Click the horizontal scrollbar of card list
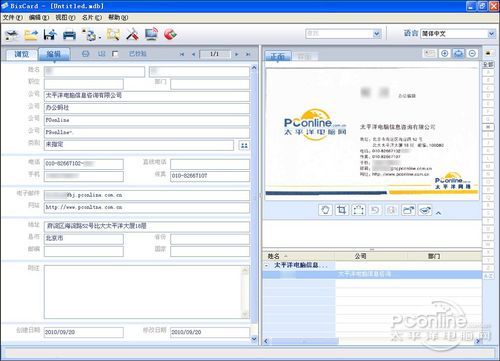Image resolution: width=500 pixels, height=361 pixels. point(372,341)
